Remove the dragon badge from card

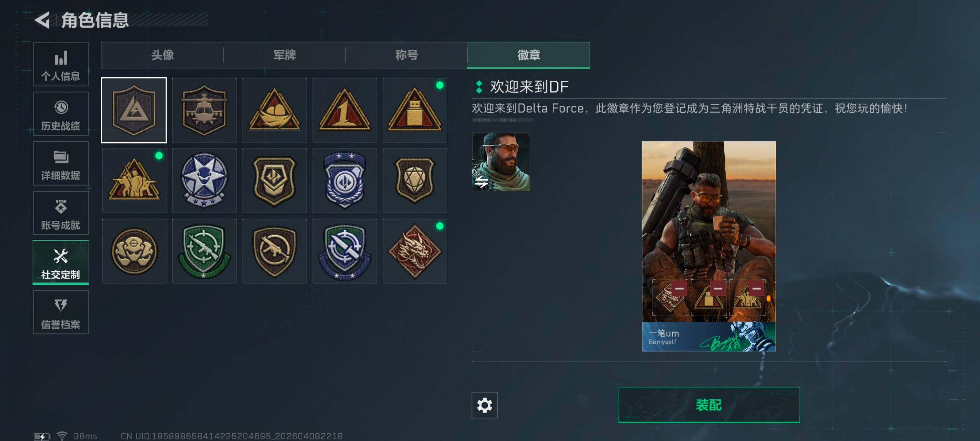679,288
